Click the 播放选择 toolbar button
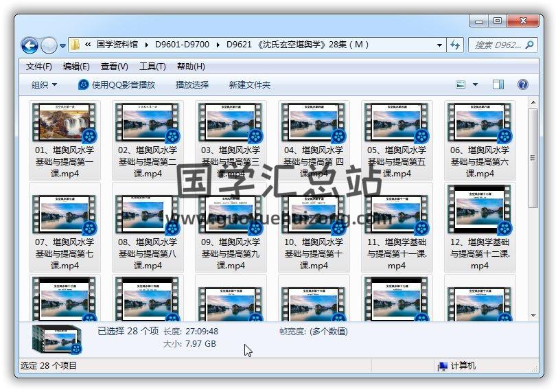558x392 pixels. point(192,84)
